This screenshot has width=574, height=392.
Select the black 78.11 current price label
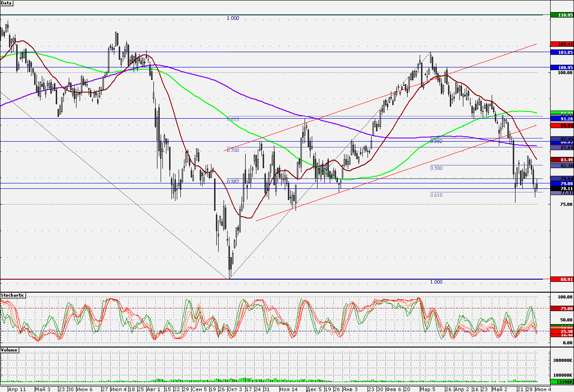pos(562,189)
